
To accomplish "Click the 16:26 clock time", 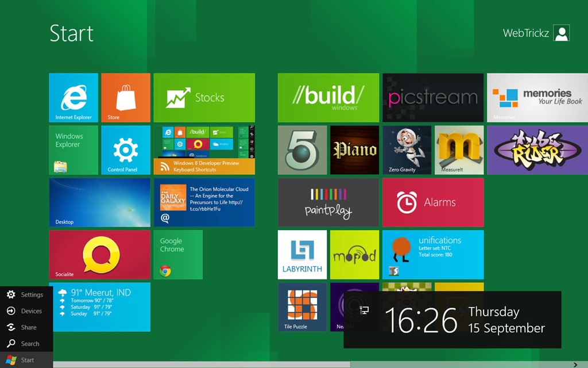I will (421, 320).
